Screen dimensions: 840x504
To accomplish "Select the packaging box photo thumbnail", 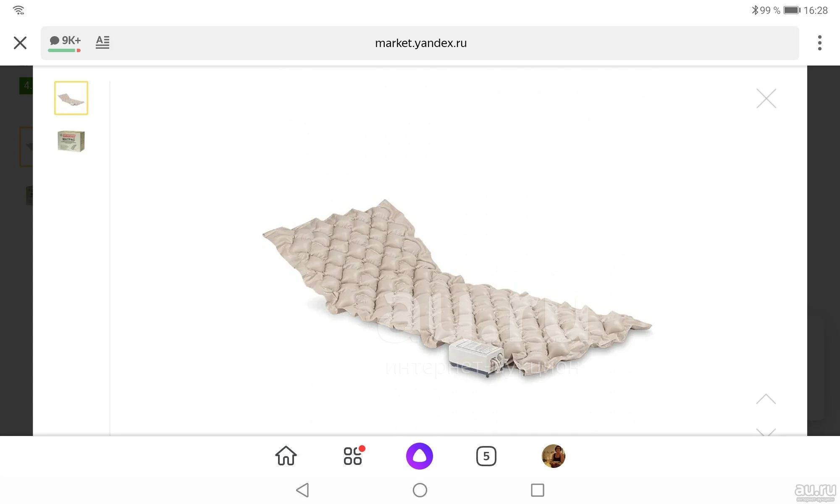I will click(x=71, y=141).
